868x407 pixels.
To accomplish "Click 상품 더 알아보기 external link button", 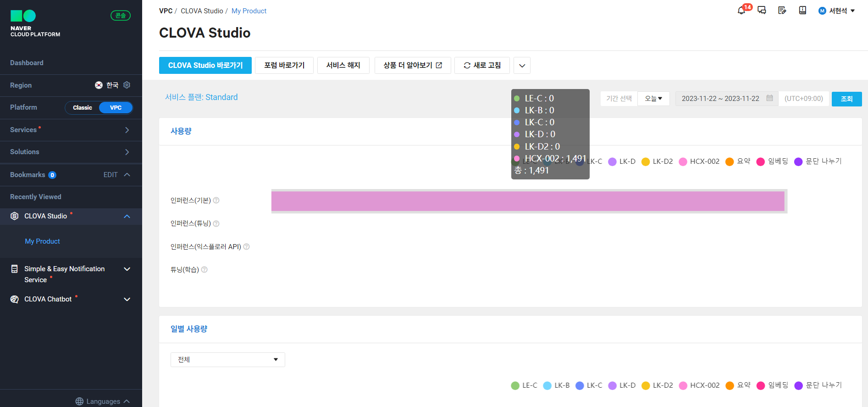I will (x=413, y=66).
